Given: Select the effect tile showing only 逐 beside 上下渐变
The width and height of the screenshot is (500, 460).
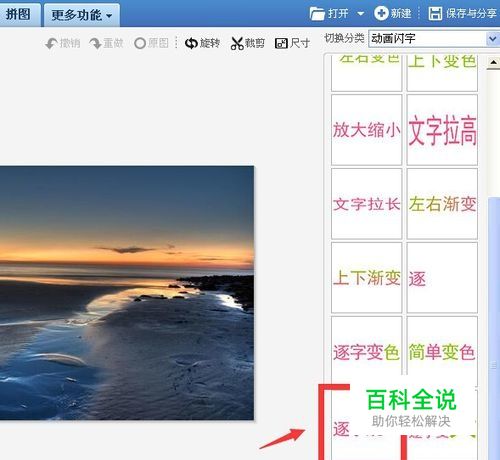Looking at the screenshot, I should click(x=442, y=278).
